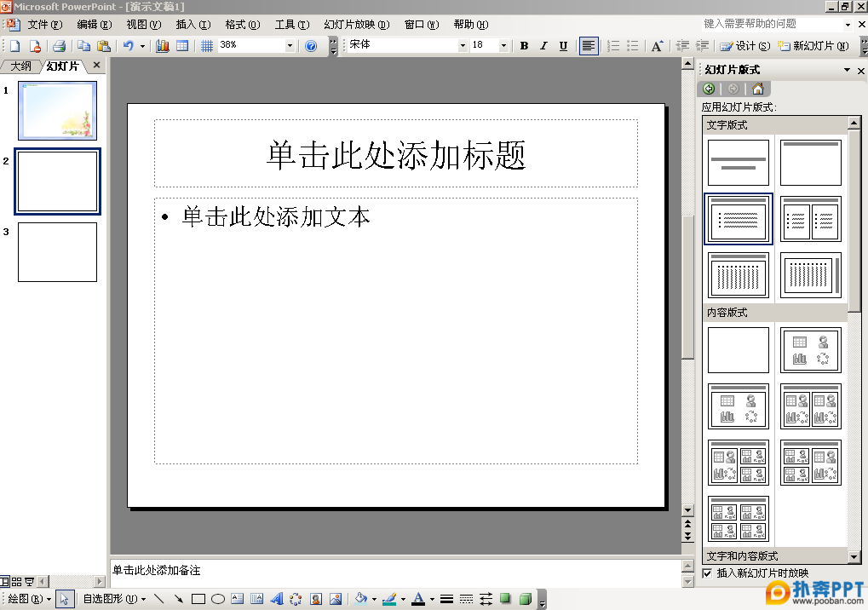
Task: Click the title placeholder '单击此处添加标题'
Action: pyautogui.click(x=396, y=154)
